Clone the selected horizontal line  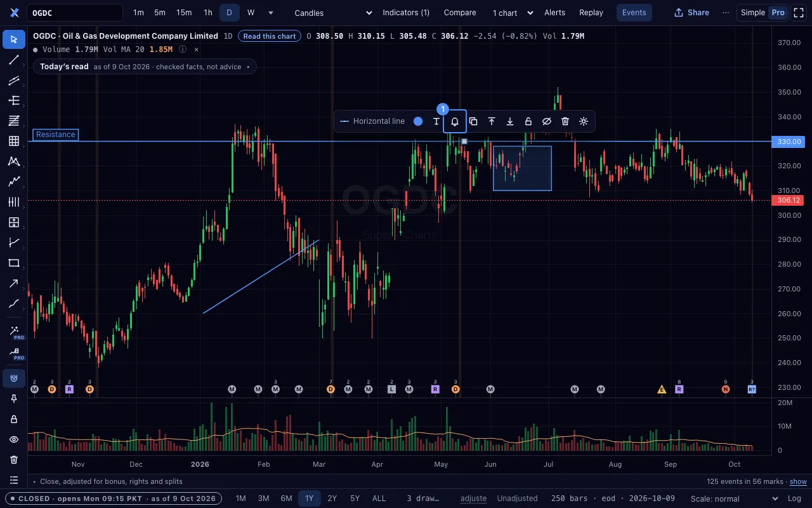[473, 121]
